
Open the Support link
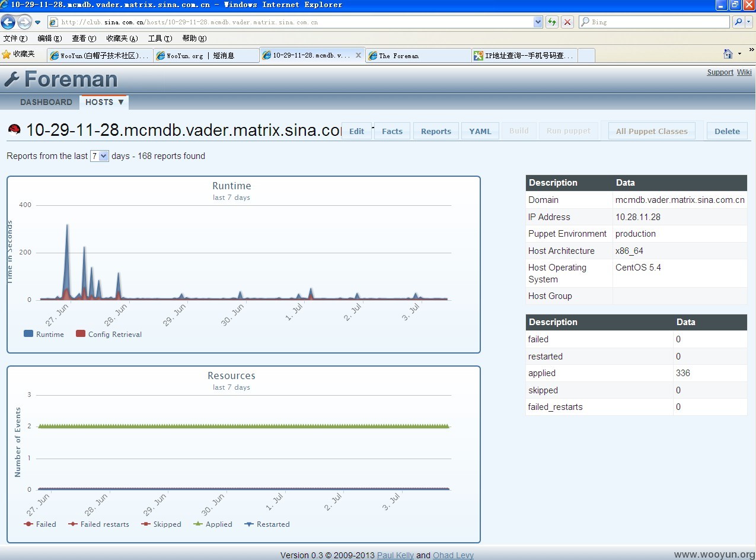pyautogui.click(x=720, y=72)
